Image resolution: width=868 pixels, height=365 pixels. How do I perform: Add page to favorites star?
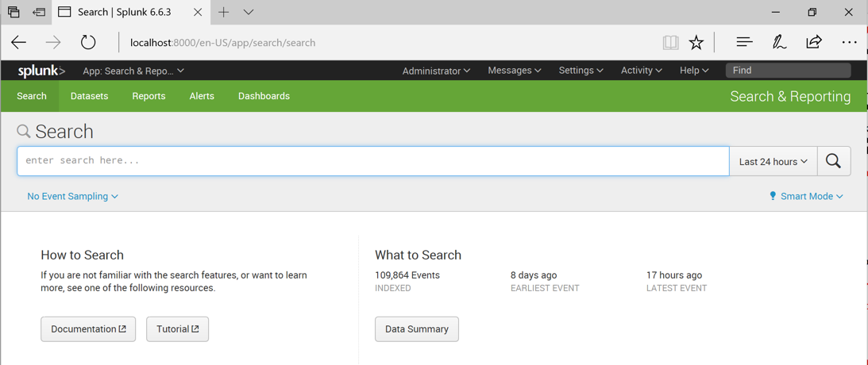pos(696,43)
